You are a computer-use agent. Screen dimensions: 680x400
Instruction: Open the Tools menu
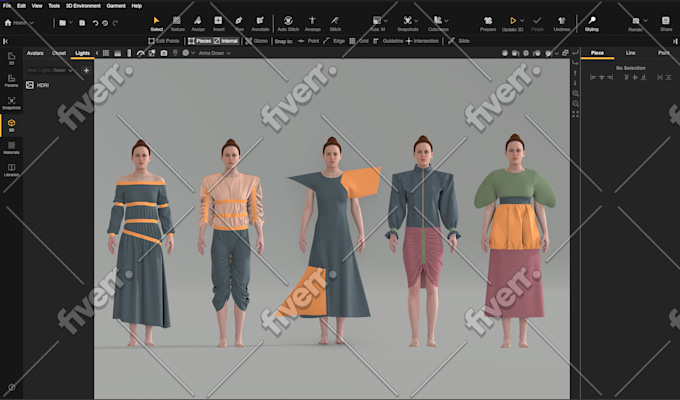[54, 6]
